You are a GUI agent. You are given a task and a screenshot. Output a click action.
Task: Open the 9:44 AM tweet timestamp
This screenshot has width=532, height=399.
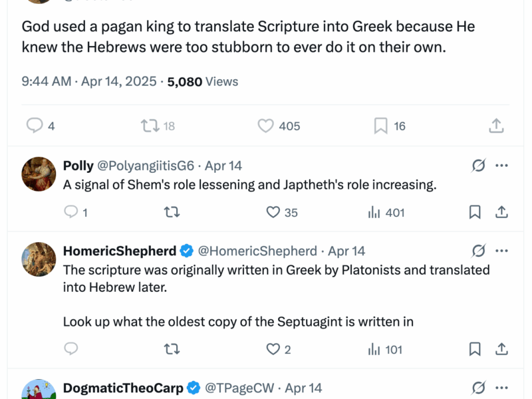tap(46, 82)
